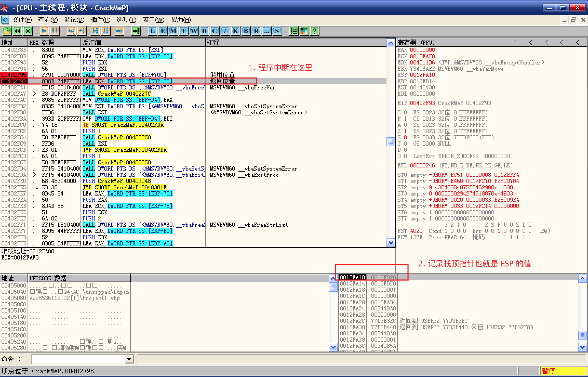Click the Step into toolbar icon
This screenshot has width=588, height=377.
71,31
